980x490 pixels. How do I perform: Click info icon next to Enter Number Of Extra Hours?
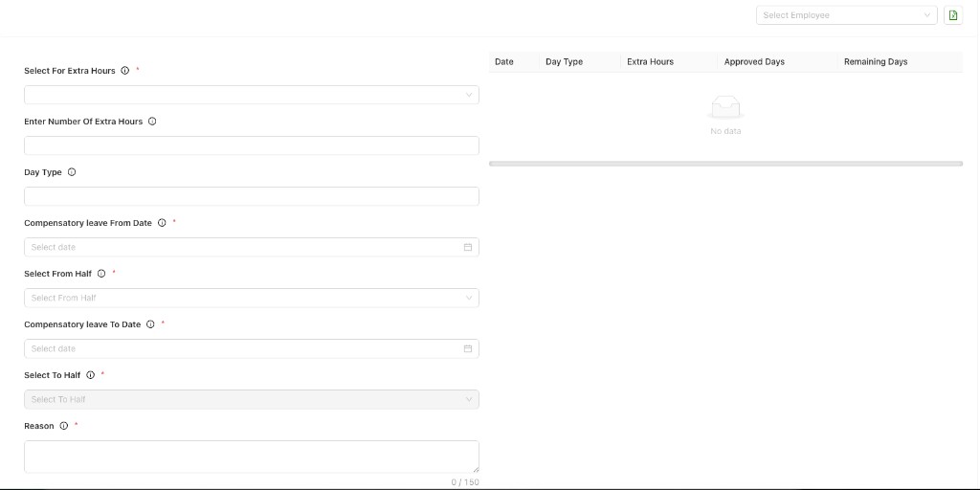click(152, 122)
